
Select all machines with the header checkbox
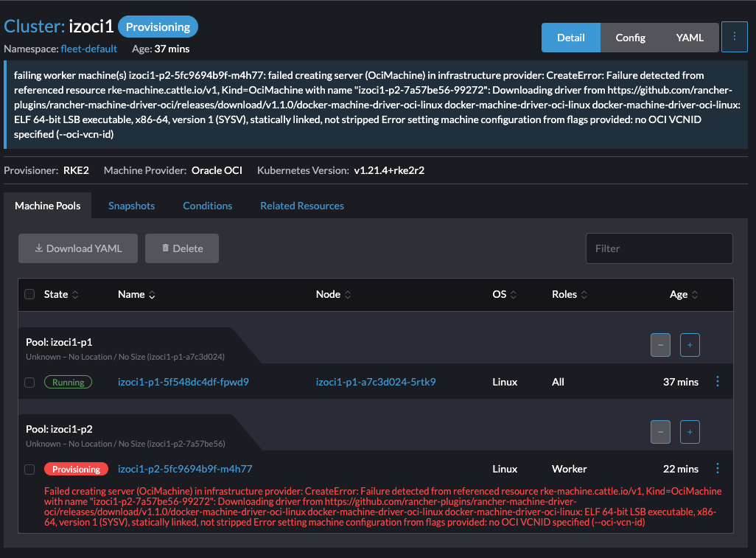pyautogui.click(x=29, y=294)
